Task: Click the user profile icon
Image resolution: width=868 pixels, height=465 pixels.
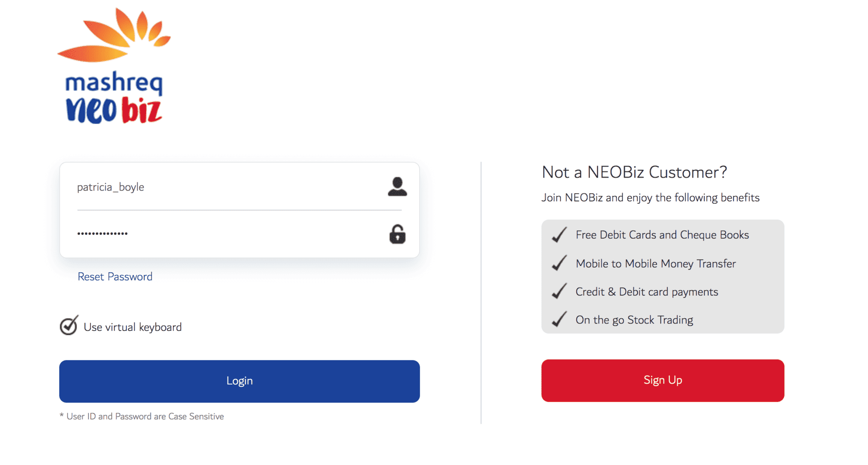Action: coord(396,187)
